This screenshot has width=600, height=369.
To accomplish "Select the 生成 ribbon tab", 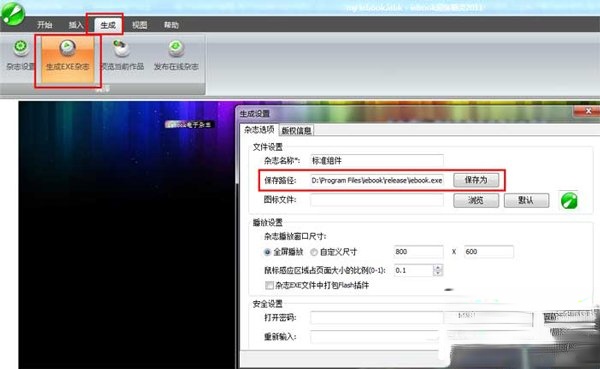I will click(x=108, y=25).
